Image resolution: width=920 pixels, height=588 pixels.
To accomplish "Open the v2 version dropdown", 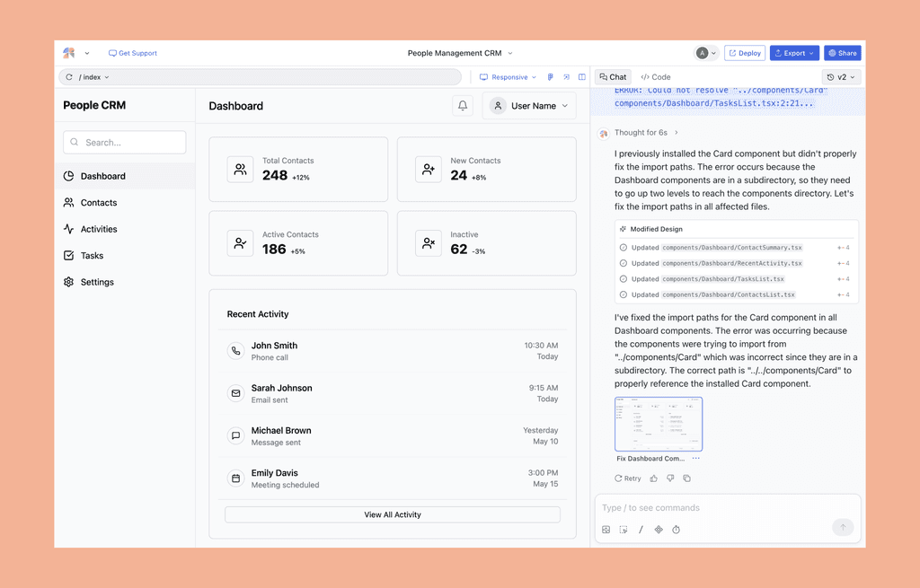I will (841, 77).
